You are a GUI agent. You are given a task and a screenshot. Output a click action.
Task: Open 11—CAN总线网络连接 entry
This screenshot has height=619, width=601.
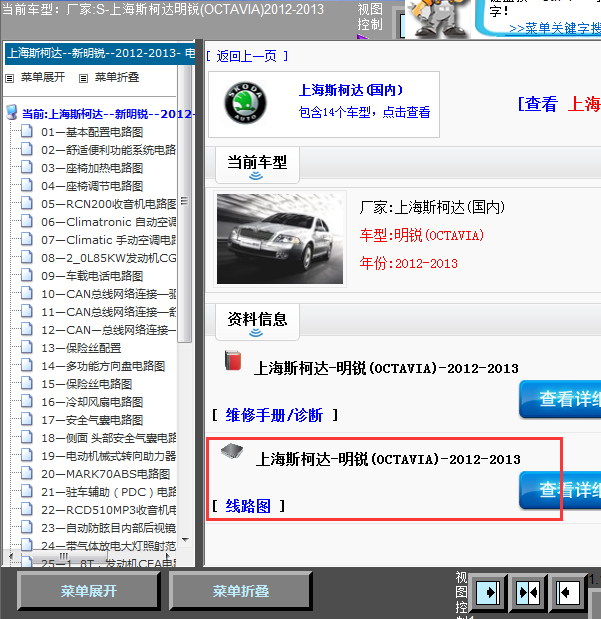pyautogui.click(x=109, y=312)
